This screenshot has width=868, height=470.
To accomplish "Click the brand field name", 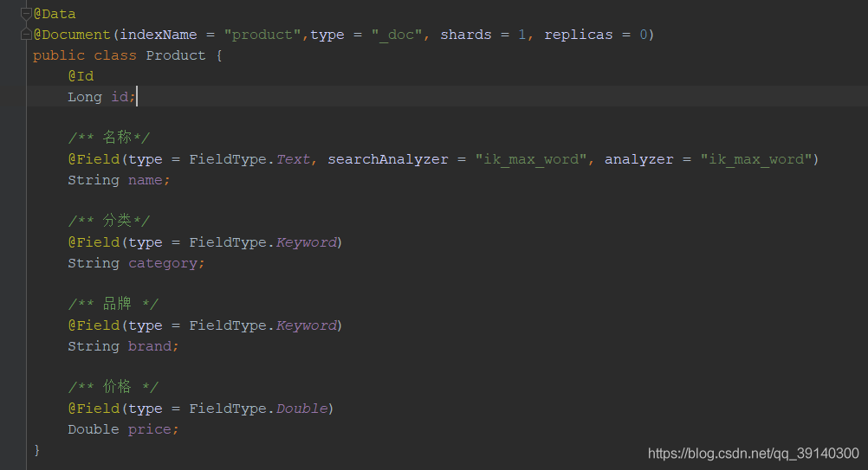I will pos(150,346).
